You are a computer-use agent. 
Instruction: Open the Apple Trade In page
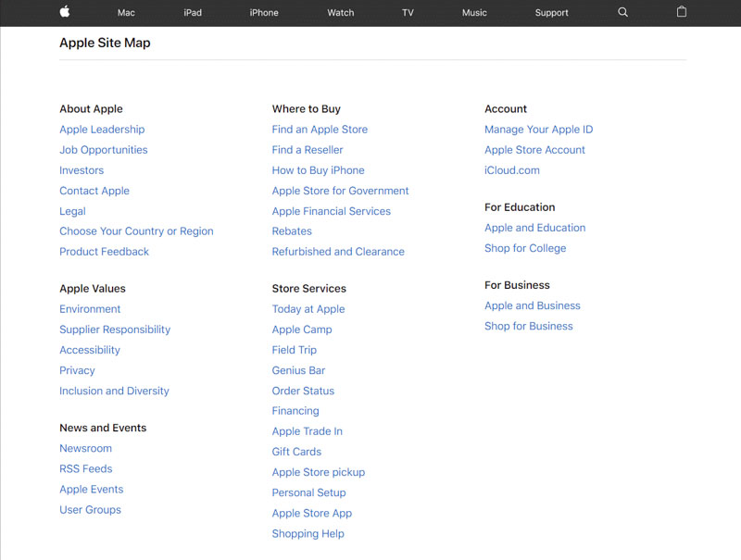coord(307,430)
